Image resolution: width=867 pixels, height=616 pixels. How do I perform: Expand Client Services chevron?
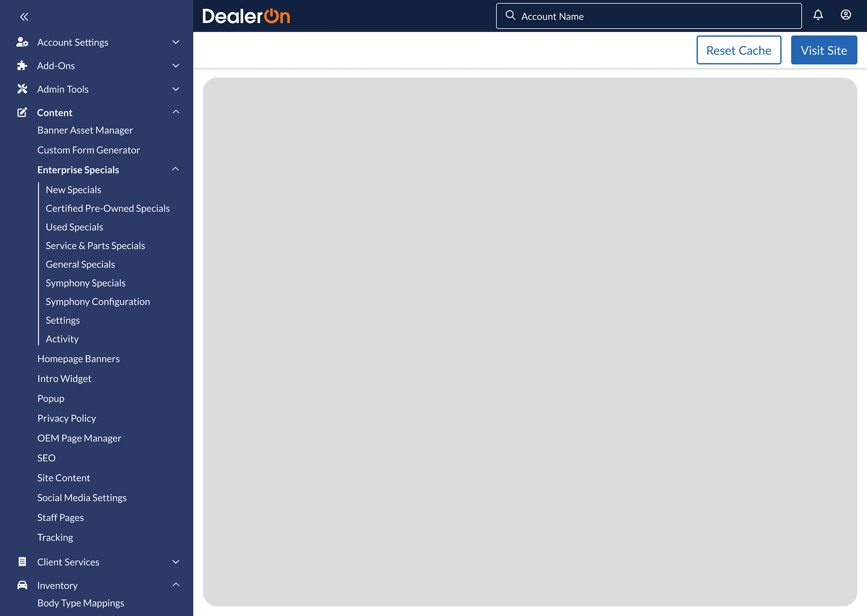tap(176, 562)
